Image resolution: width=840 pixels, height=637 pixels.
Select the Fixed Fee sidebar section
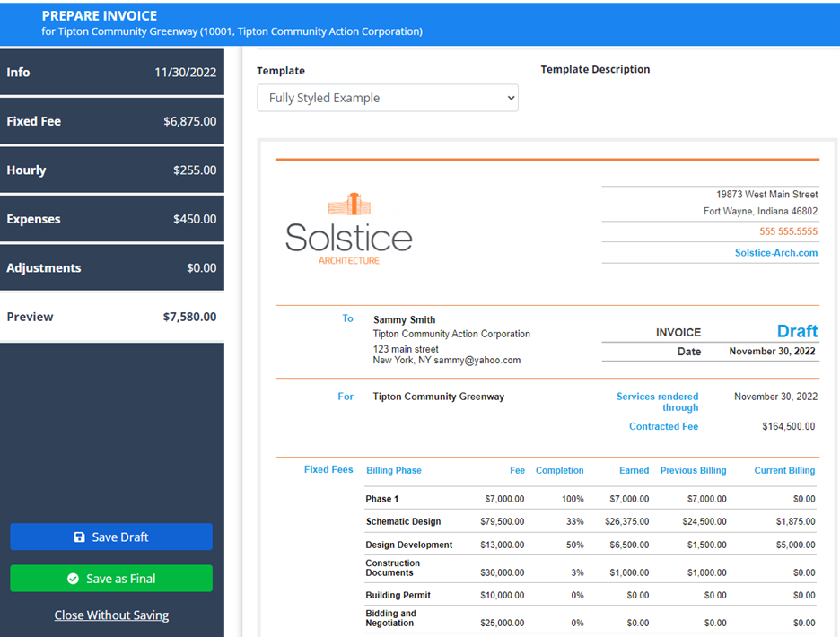pos(112,121)
